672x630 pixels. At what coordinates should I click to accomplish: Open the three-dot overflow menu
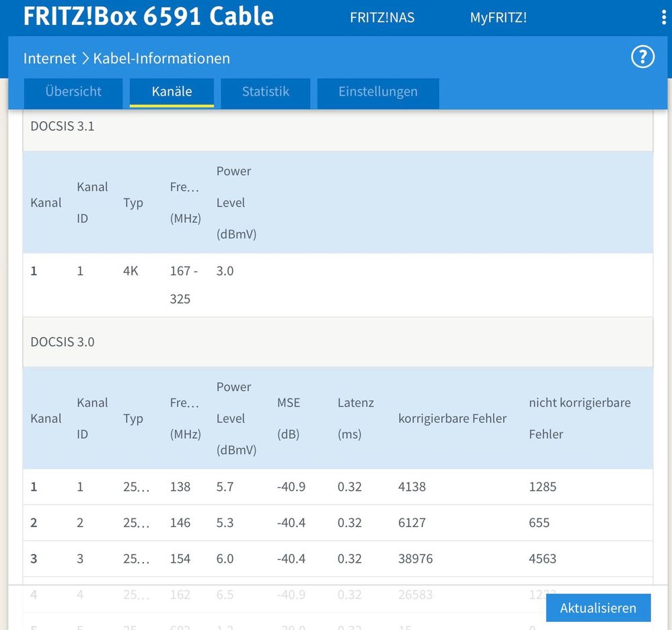tap(664, 17)
